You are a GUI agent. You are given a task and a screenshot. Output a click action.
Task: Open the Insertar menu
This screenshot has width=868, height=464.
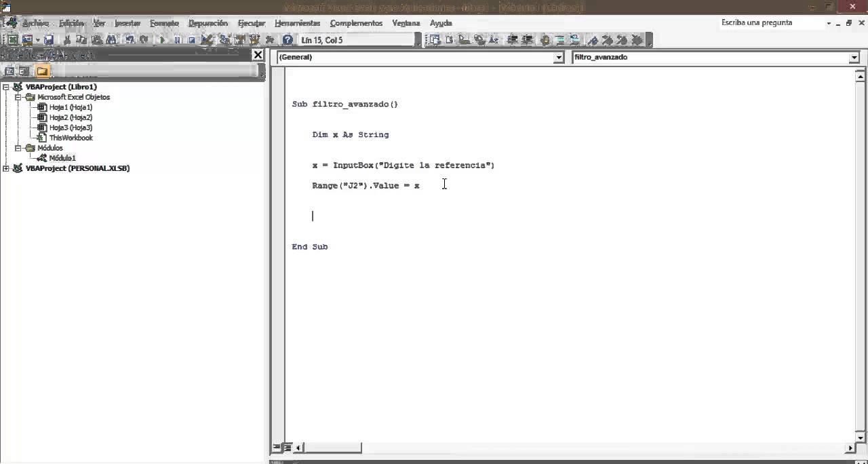[127, 23]
